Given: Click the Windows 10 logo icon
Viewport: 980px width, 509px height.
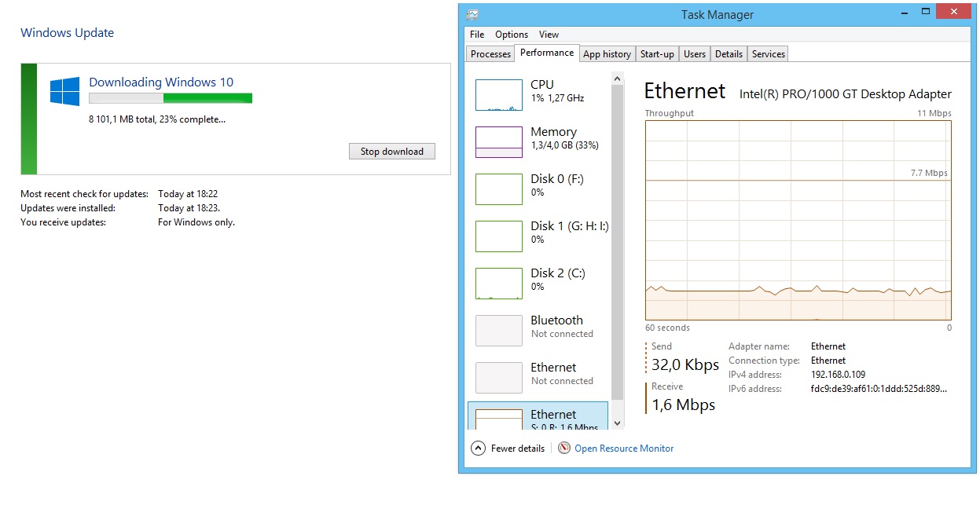Looking at the screenshot, I should [x=64, y=91].
